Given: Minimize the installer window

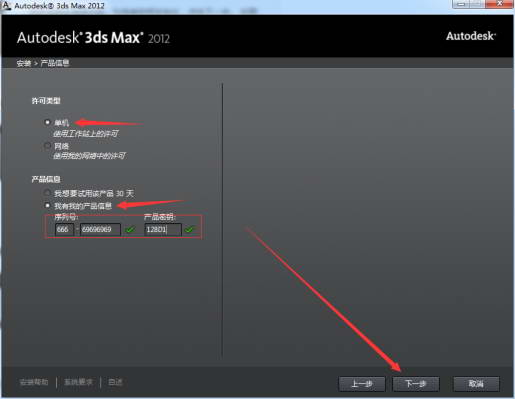Looking at the screenshot, I should click(x=461, y=4).
